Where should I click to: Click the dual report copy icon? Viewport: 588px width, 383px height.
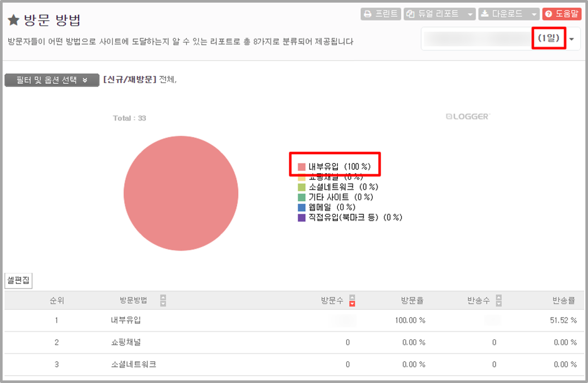point(410,14)
